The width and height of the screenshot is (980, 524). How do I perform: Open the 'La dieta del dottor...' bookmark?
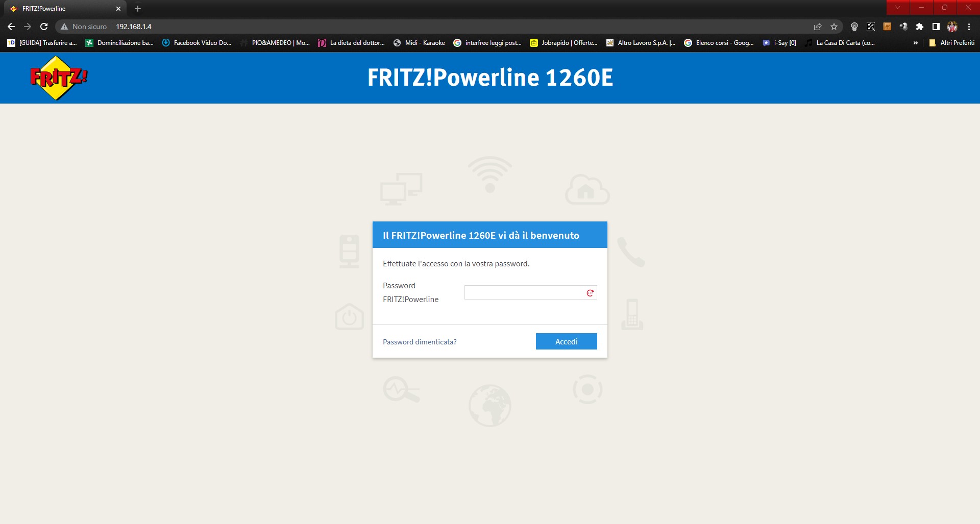pos(352,43)
